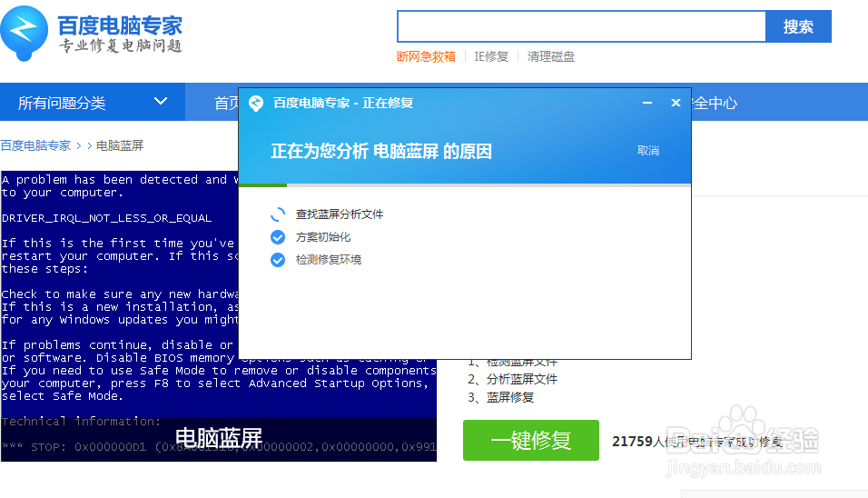Close the 正在修复 dialog
This screenshot has height=498, width=868.
[x=676, y=103]
